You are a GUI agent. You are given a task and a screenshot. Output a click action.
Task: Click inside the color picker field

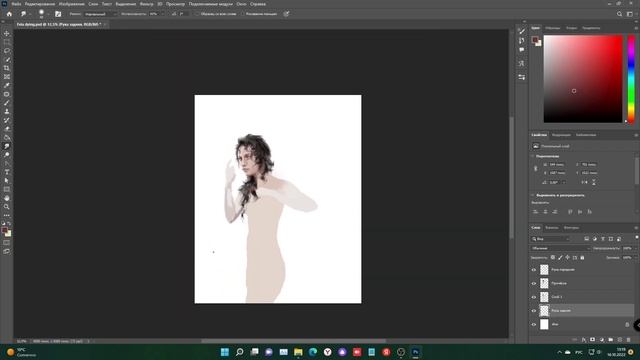pyautogui.click(x=583, y=79)
